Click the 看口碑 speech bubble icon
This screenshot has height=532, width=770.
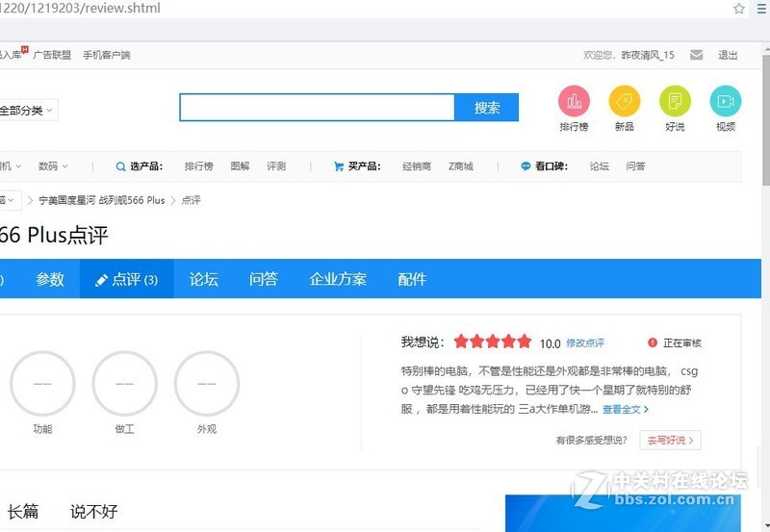(x=526, y=166)
